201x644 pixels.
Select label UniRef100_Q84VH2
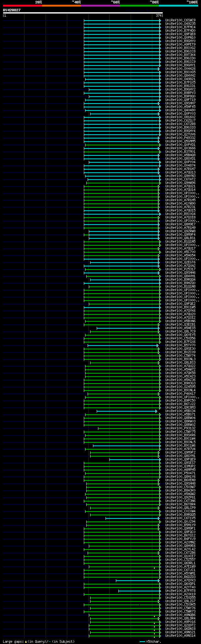click(180, 75)
